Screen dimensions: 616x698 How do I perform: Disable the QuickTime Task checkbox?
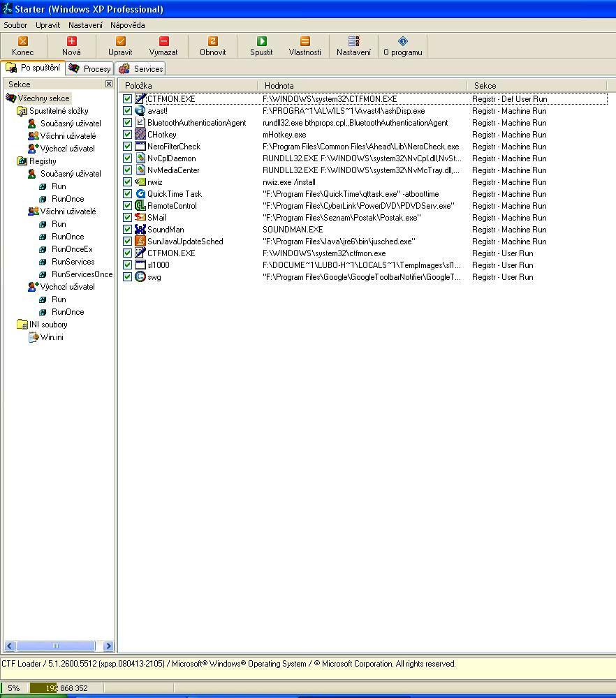[127, 193]
